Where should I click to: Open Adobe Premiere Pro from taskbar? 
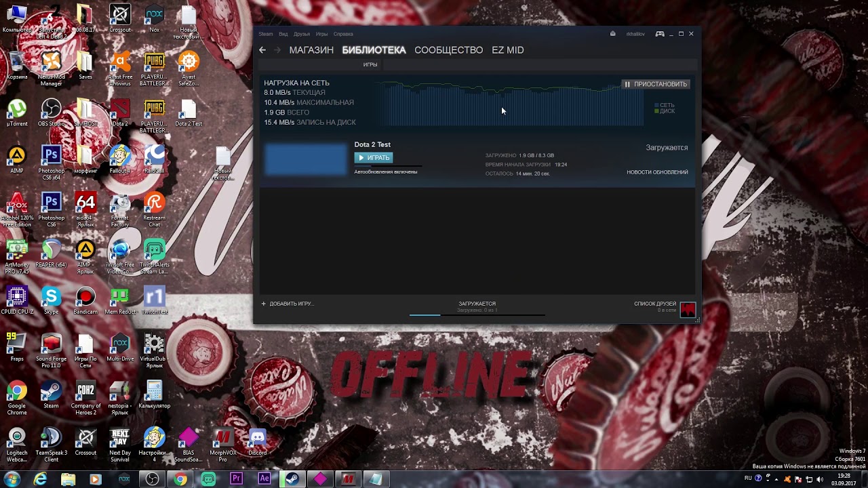(x=237, y=479)
